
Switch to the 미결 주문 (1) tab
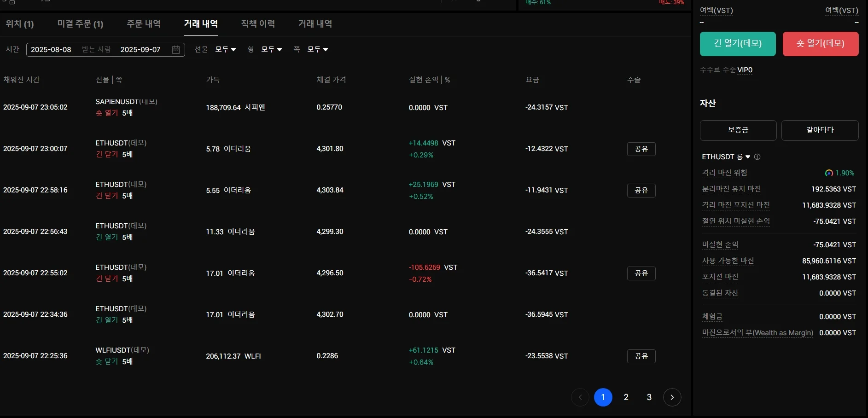[x=80, y=24]
